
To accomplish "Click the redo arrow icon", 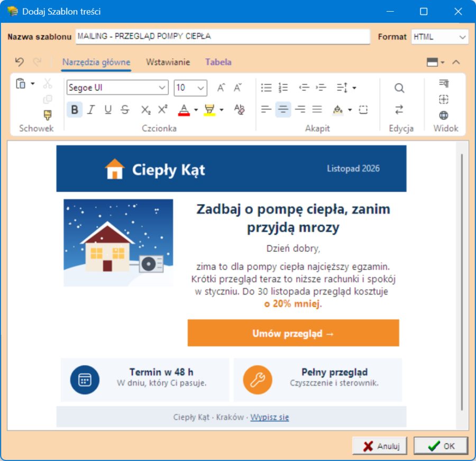I will [38, 62].
